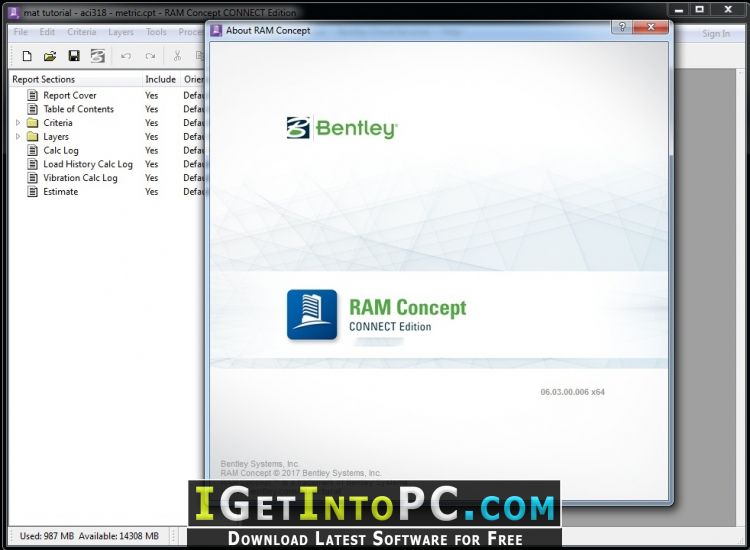This screenshot has height=550, width=750.
Task: Click the Cut scissors icon
Action: 177,56
